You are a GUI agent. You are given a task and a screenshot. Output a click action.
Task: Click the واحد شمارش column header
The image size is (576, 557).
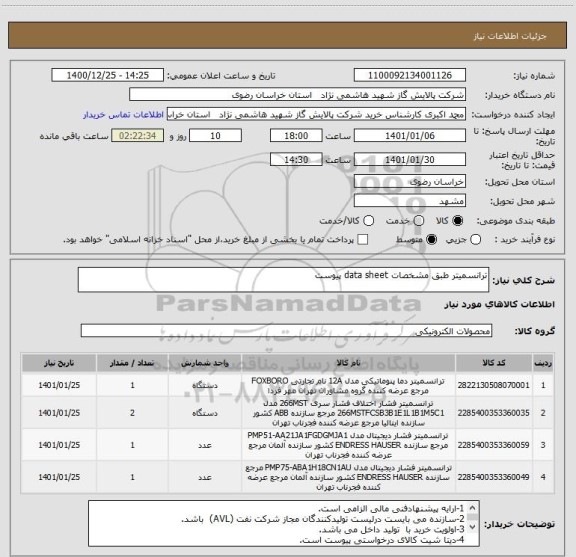click(x=205, y=363)
